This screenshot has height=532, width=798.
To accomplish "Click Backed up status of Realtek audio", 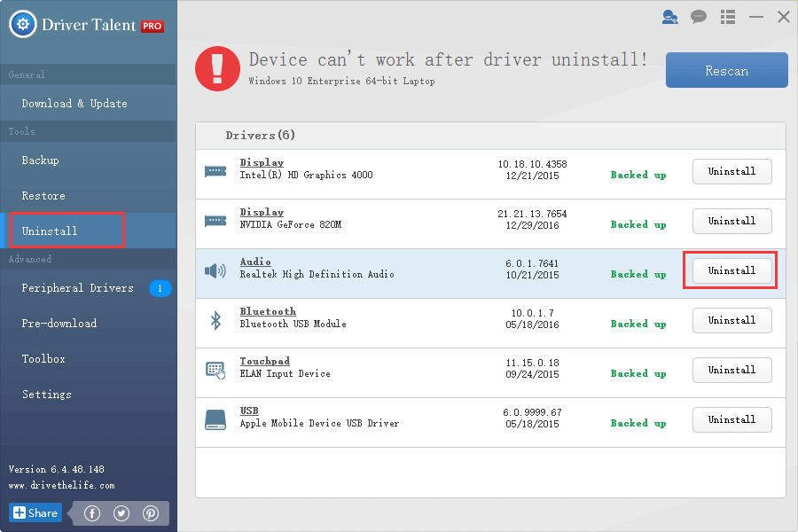I will [638, 274].
